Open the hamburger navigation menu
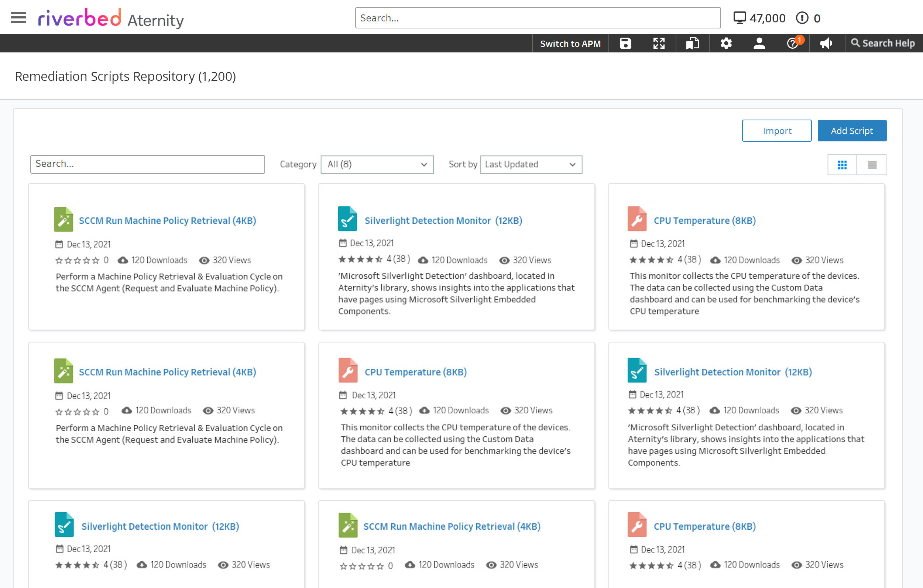 (x=18, y=18)
